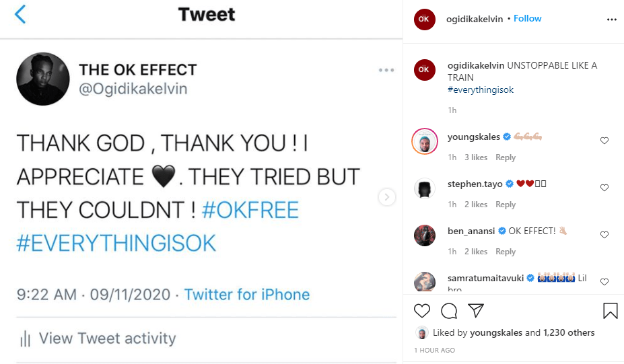Image resolution: width=624 pixels, height=364 pixels.
Task: Like youngskales comment heart
Action: [604, 141]
